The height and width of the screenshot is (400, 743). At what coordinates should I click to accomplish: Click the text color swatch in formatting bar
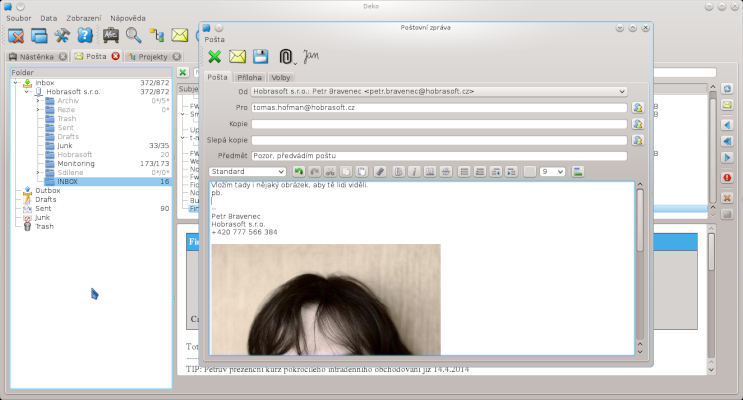(x=530, y=172)
